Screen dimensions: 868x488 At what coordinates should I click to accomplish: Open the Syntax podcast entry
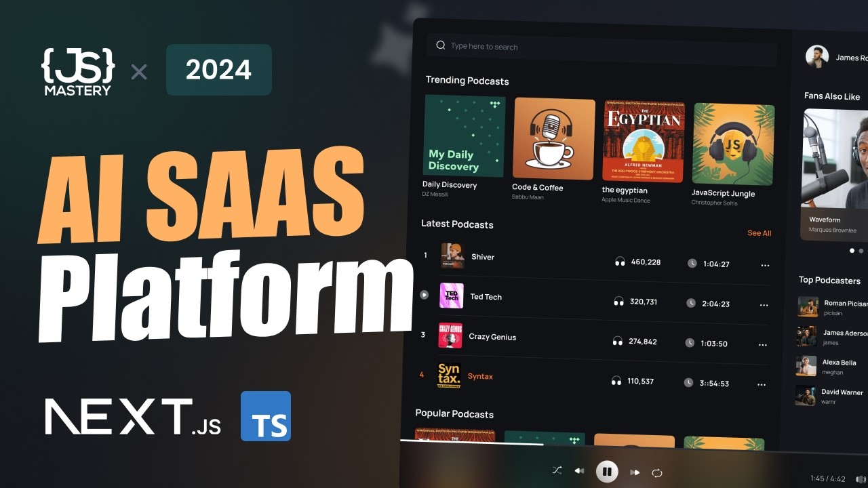(x=480, y=376)
